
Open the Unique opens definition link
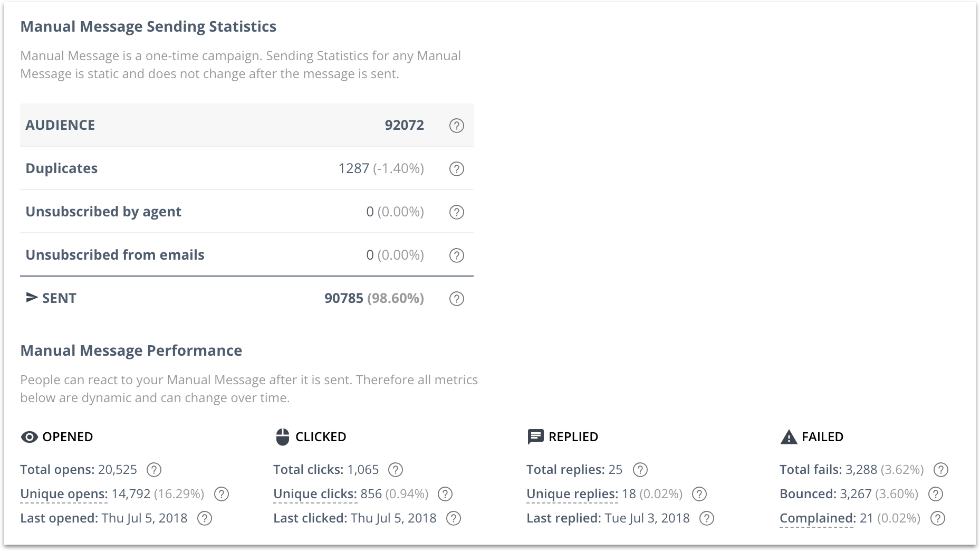pos(63,494)
